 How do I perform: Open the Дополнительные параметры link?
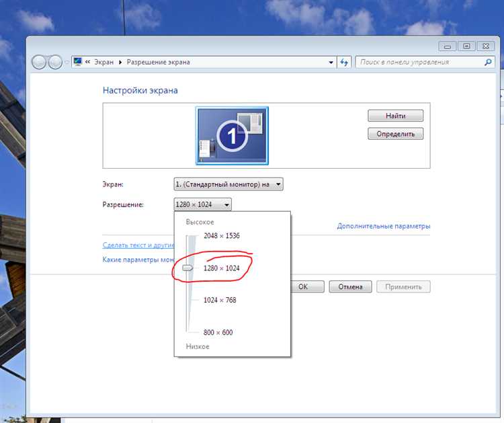pos(383,226)
